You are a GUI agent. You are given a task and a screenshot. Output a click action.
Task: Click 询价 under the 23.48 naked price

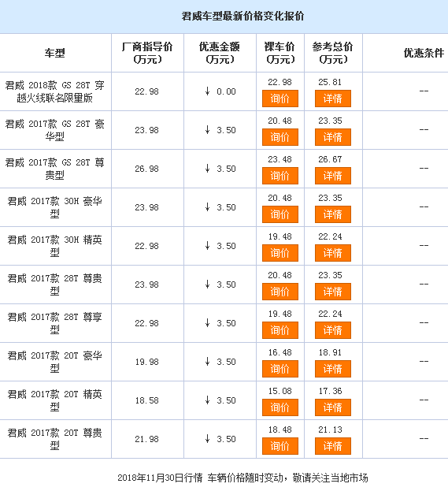click(x=280, y=176)
